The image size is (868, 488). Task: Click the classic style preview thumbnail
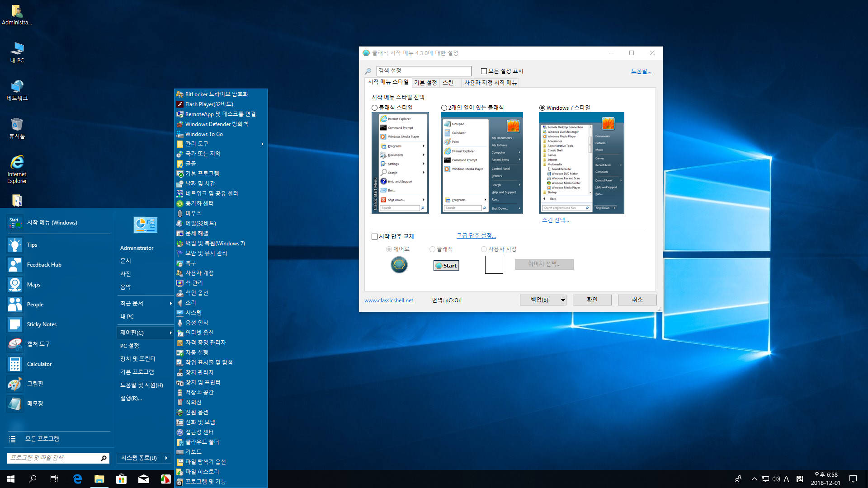(400, 163)
